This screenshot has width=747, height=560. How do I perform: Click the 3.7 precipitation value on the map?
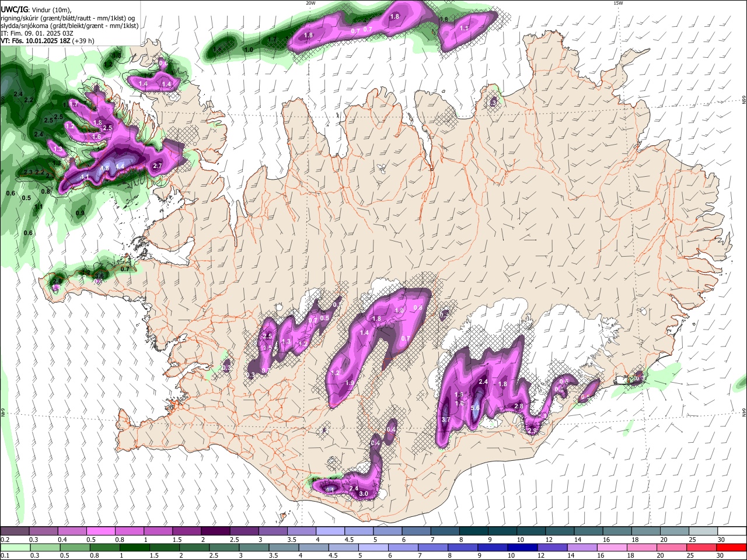(446, 419)
